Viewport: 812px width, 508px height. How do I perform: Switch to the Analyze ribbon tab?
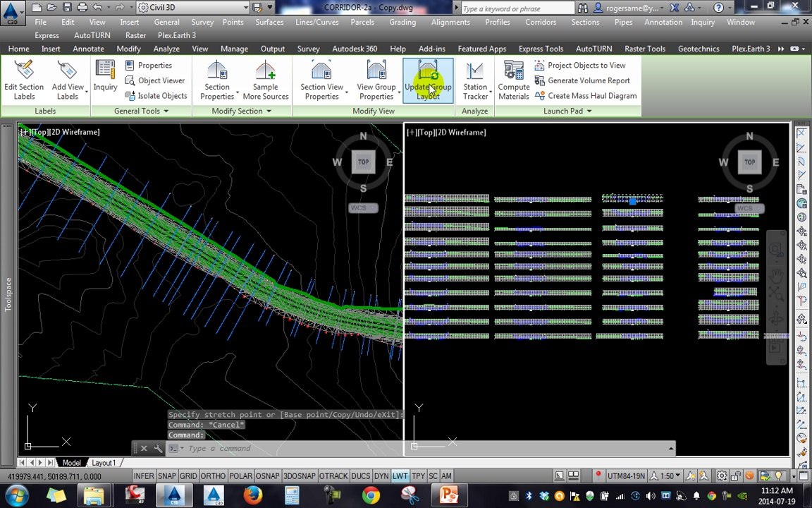tap(166, 49)
